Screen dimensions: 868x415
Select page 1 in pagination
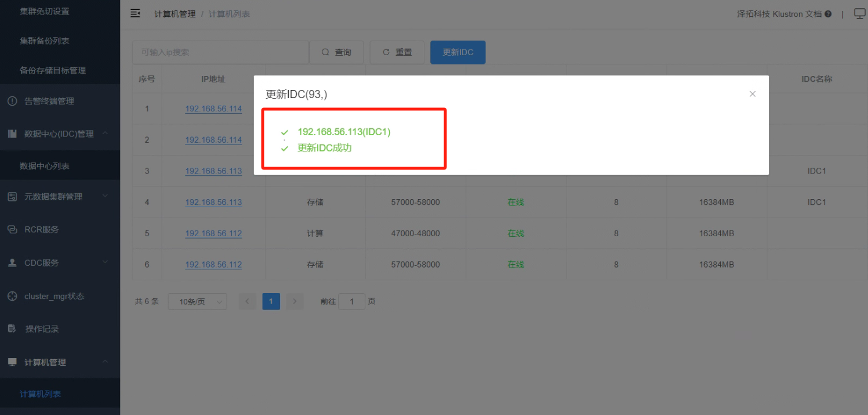(x=271, y=302)
